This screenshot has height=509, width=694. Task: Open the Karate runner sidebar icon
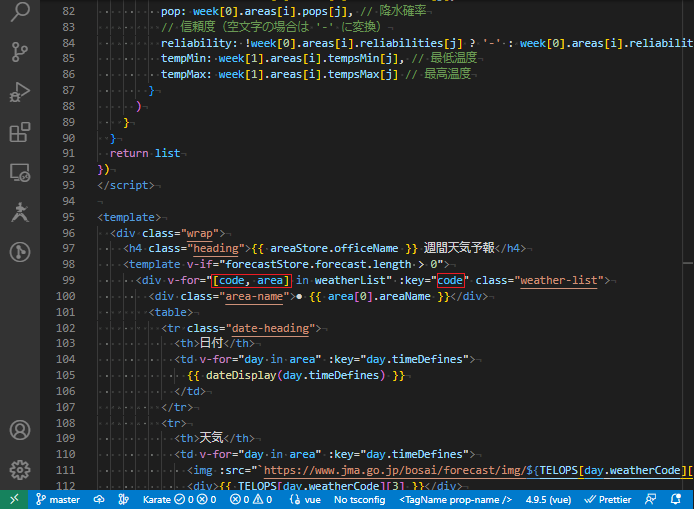[20, 212]
